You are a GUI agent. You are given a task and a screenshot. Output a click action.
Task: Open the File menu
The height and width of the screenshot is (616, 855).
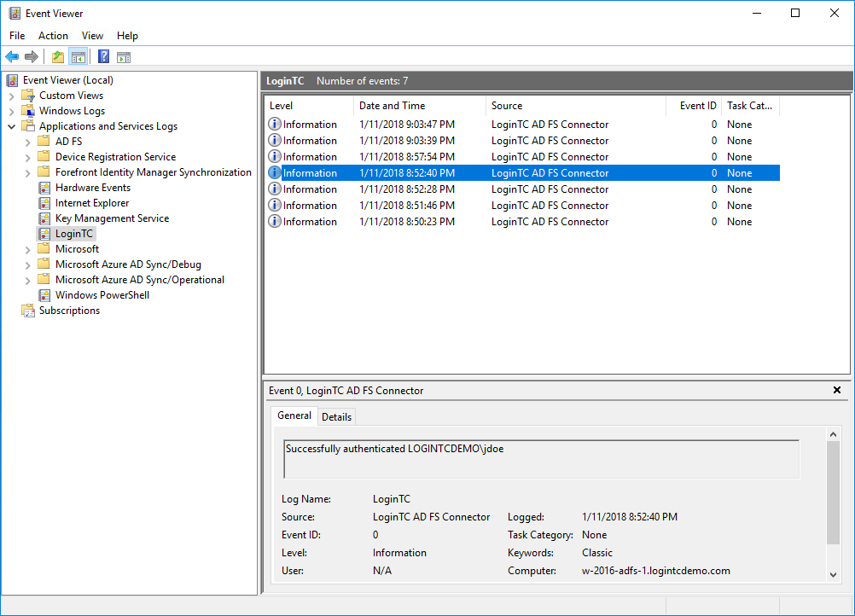pyautogui.click(x=17, y=36)
